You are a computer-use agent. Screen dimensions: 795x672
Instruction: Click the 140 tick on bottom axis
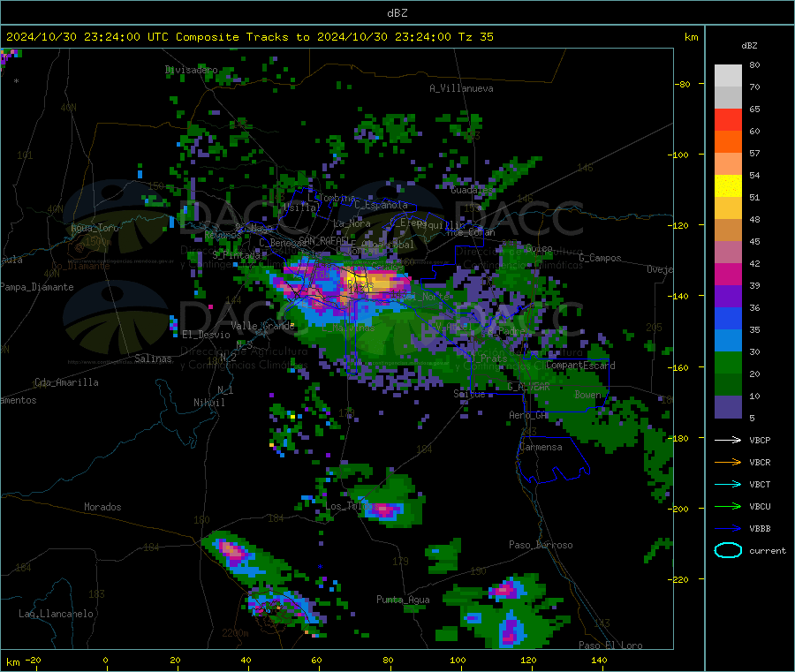(599, 660)
